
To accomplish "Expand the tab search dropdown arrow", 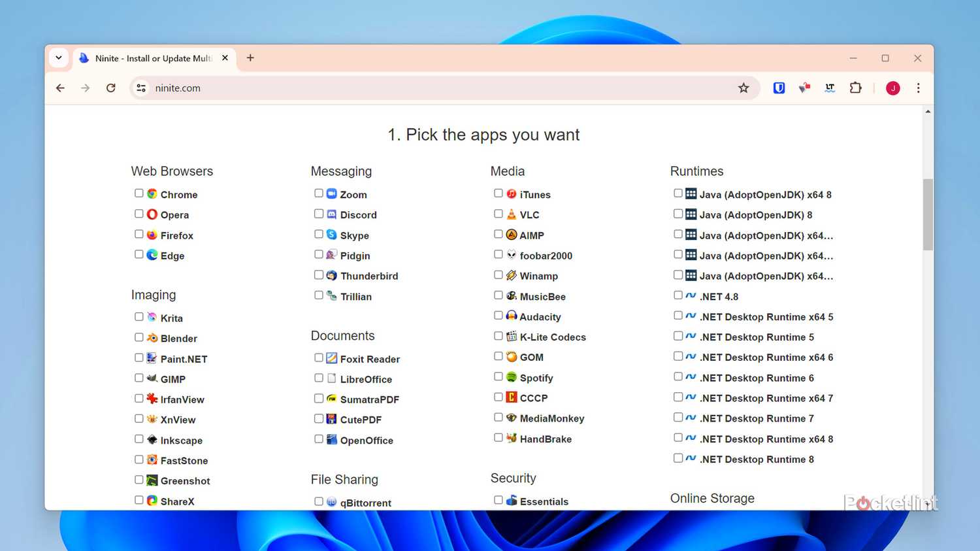I will click(x=59, y=58).
